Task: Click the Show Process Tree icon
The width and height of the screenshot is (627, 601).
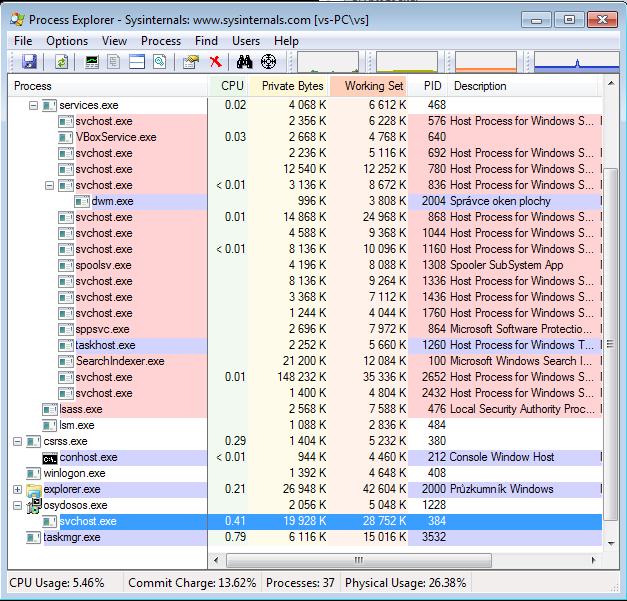Action: point(114,62)
